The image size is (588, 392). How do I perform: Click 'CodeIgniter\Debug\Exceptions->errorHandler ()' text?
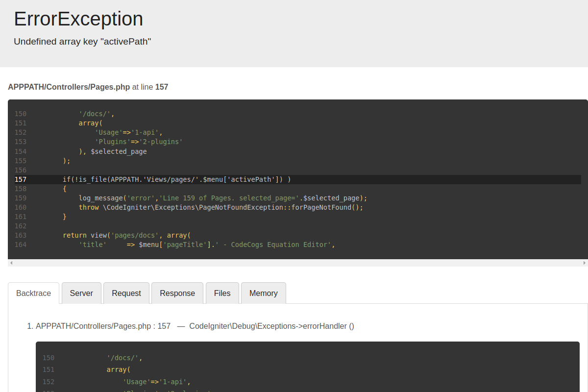tap(271, 326)
